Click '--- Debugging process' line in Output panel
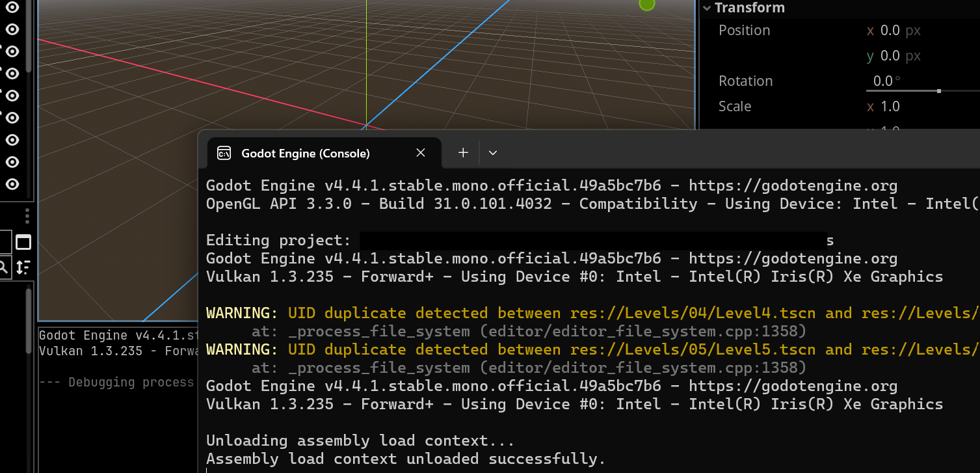 pos(118,382)
